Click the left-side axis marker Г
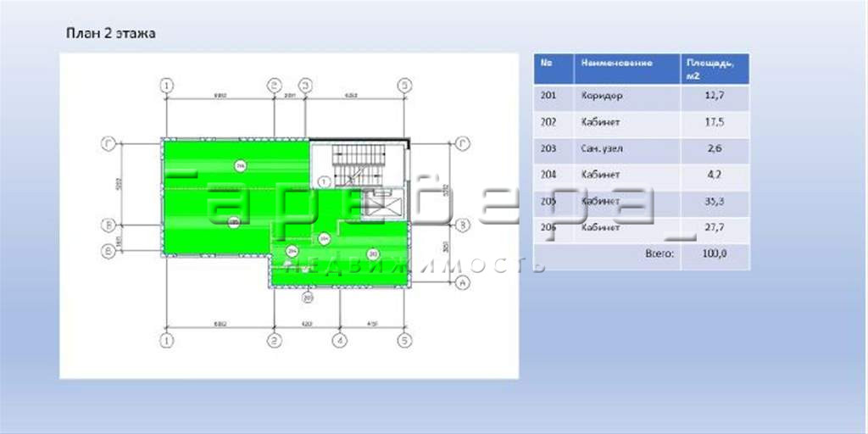Screen dimensions: 868x434 pyautogui.click(x=108, y=143)
